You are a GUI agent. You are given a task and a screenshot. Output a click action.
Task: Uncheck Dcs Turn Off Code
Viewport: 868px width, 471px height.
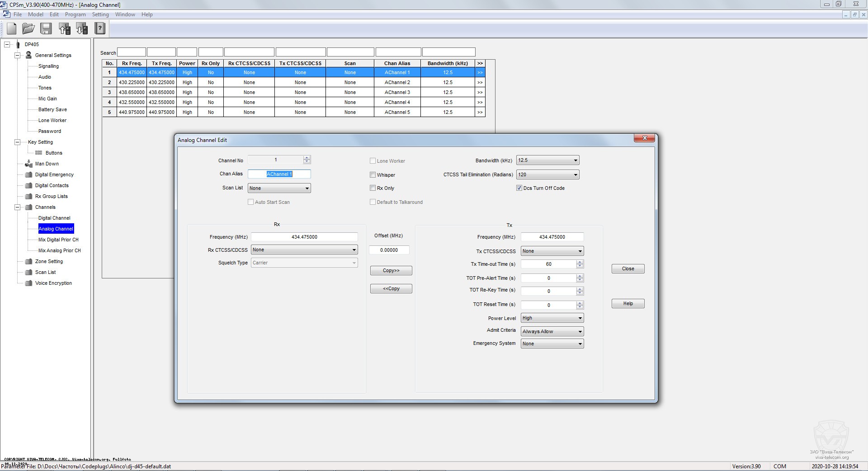pos(519,188)
